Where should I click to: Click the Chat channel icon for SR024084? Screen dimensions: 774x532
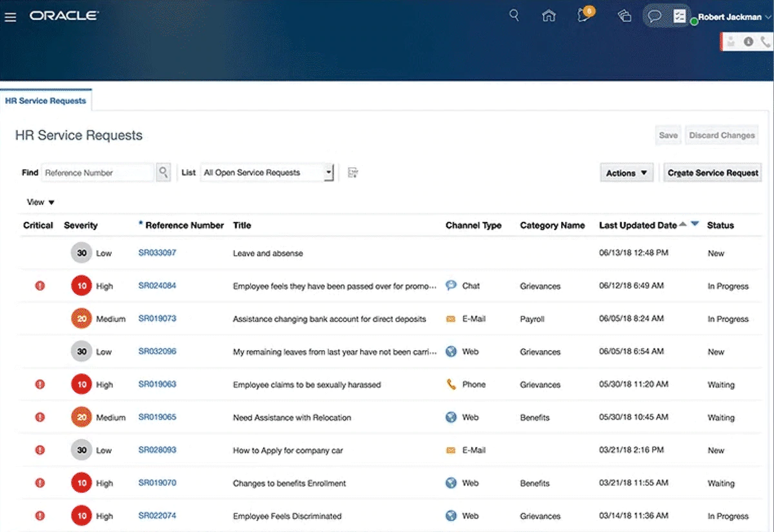(x=451, y=286)
